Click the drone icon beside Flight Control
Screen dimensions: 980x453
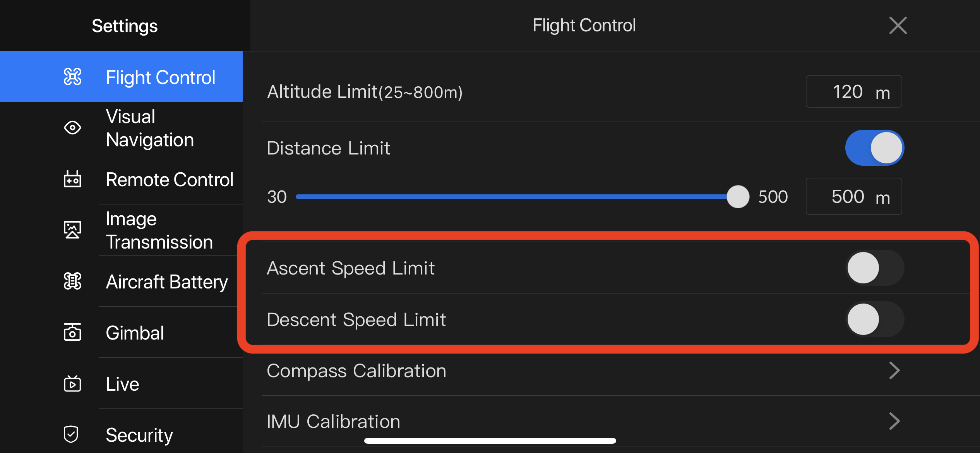72,77
